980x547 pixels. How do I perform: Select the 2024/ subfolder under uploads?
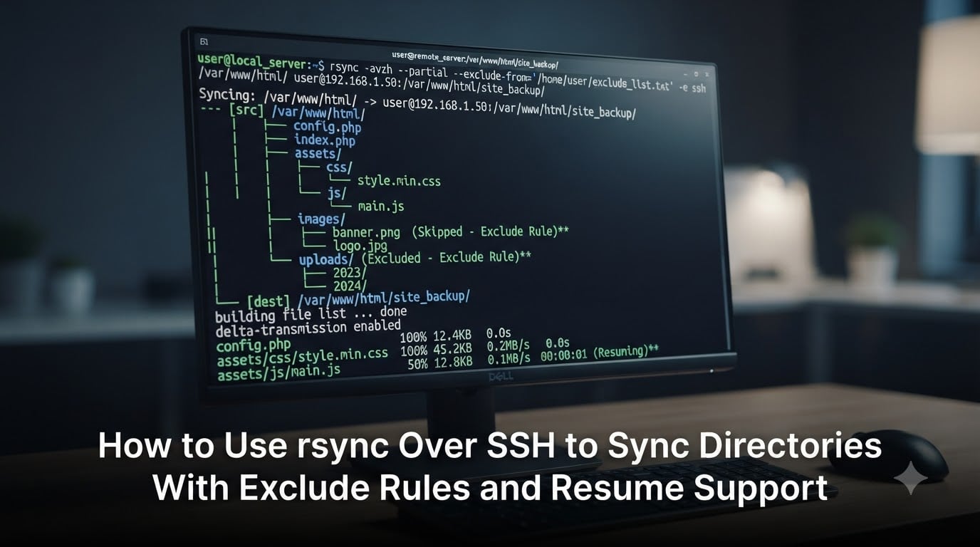(350, 286)
